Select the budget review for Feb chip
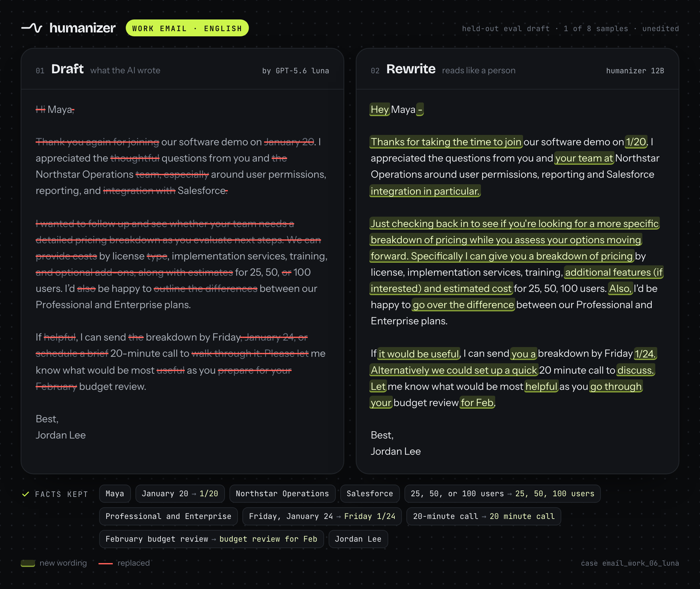Image resolution: width=700 pixels, height=589 pixels. pos(211,539)
